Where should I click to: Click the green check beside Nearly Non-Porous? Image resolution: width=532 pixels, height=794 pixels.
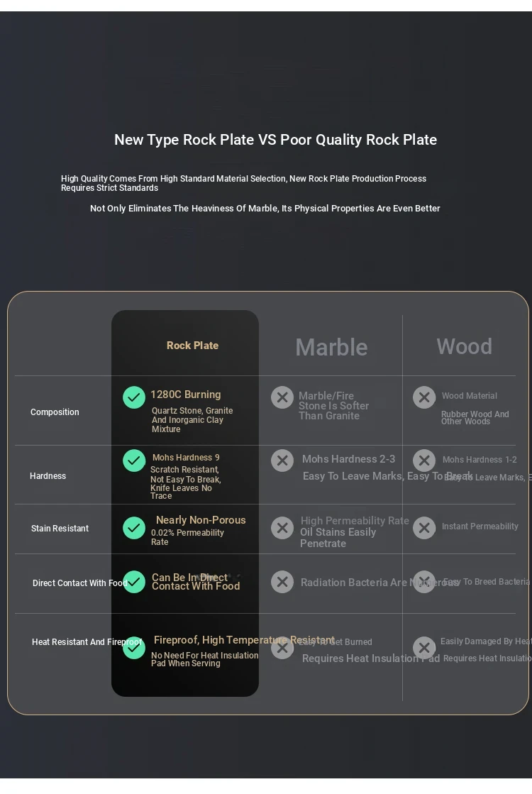(134, 528)
